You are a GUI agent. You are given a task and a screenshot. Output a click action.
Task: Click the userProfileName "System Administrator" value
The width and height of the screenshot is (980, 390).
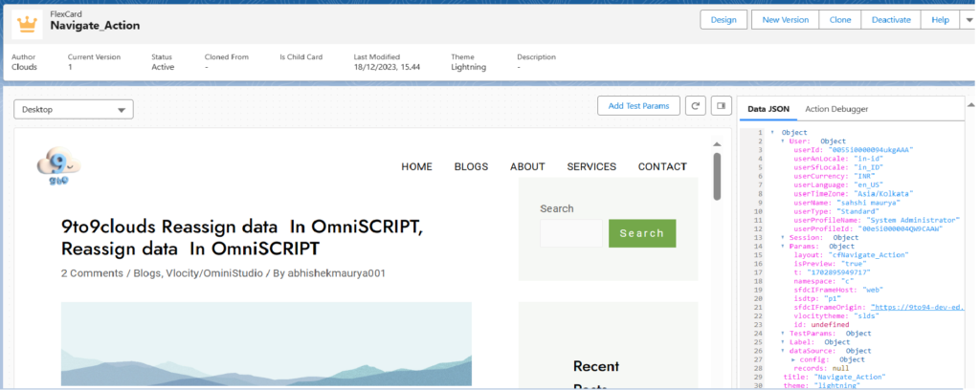(x=912, y=220)
